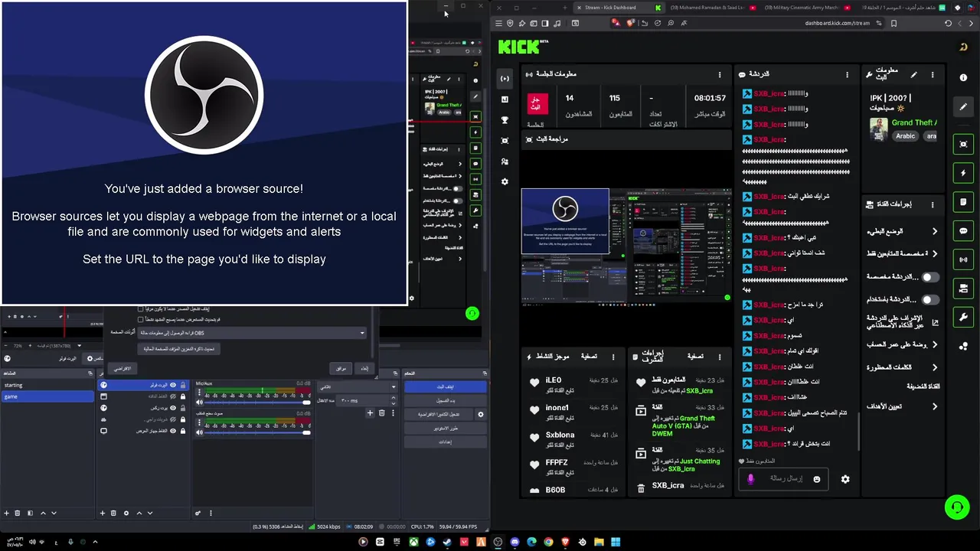Open Kick community icon in left sidebar
Image resolution: width=980 pixels, height=551 pixels.
click(505, 161)
